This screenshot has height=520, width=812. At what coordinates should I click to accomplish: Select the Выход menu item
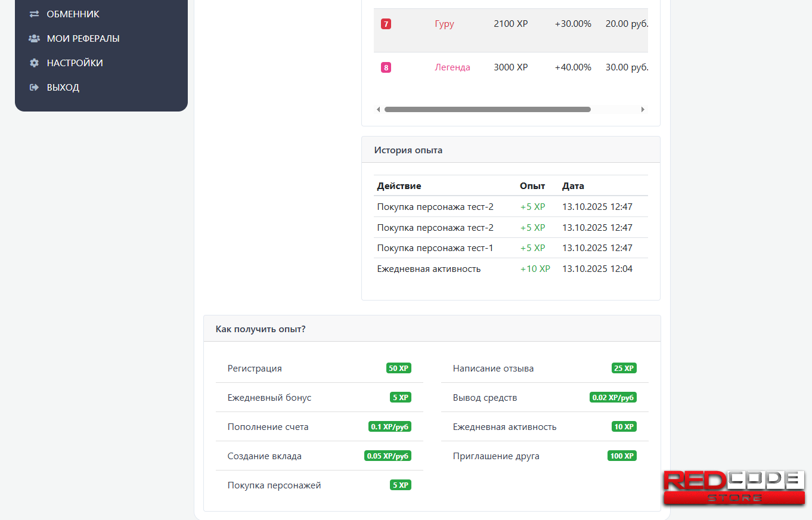63,87
